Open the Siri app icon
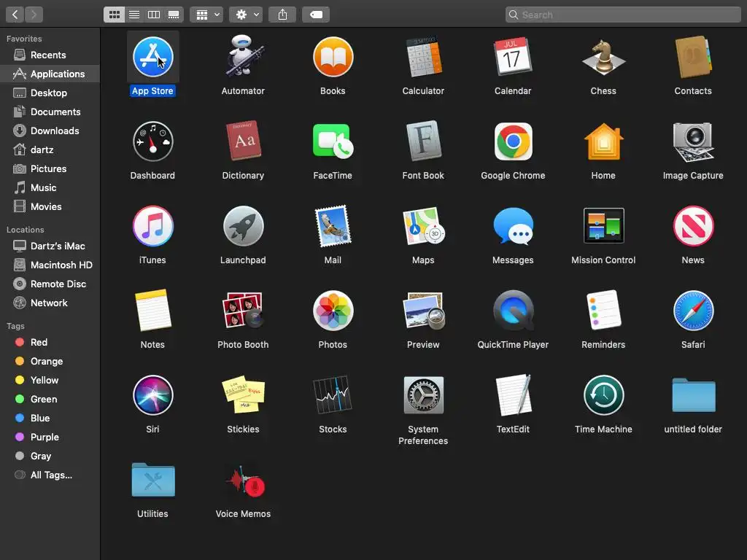Screen dimensions: 747x560 click(x=153, y=395)
